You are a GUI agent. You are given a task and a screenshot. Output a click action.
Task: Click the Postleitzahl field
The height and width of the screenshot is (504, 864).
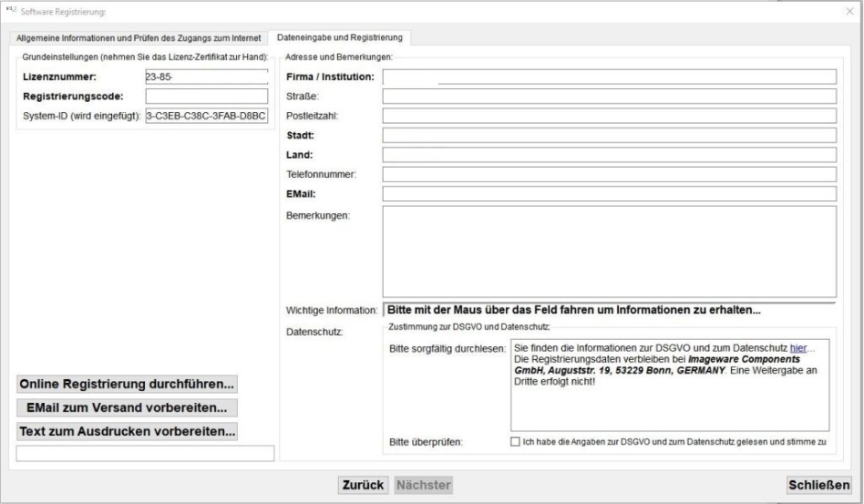tap(610, 116)
